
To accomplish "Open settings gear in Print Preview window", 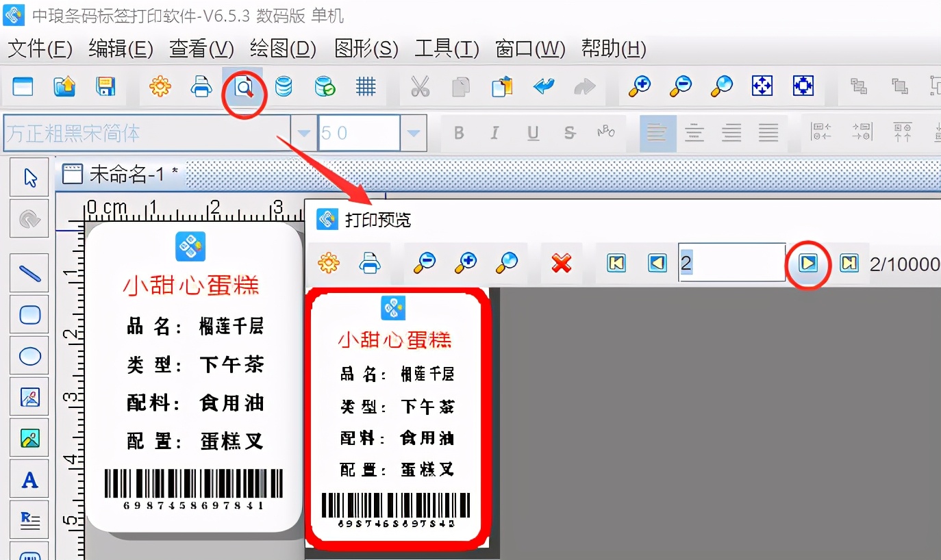I will tap(329, 263).
